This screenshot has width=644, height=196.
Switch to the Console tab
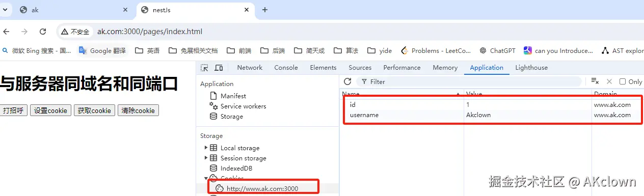coord(286,68)
